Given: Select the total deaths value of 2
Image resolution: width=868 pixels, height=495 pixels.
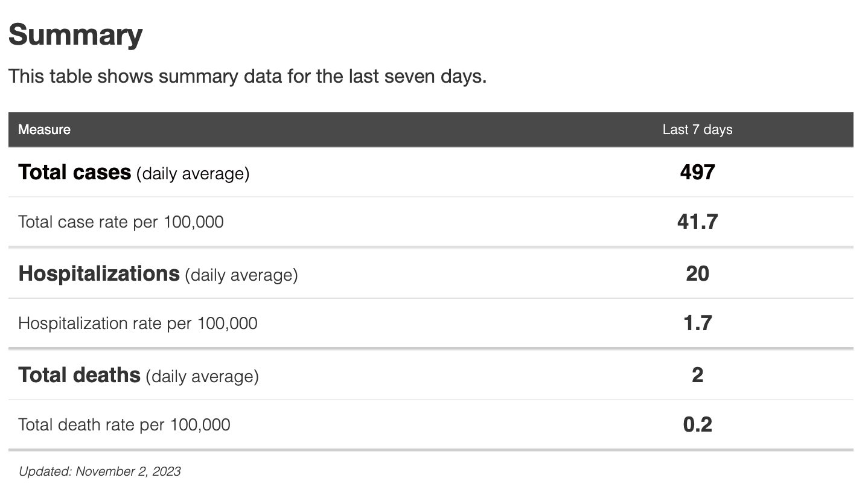Looking at the screenshot, I should point(697,375).
